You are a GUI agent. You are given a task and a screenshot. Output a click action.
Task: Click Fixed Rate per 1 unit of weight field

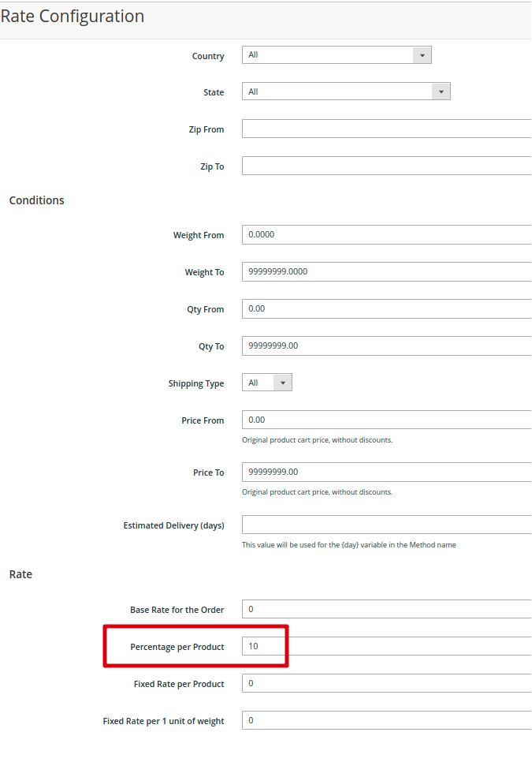(x=386, y=720)
